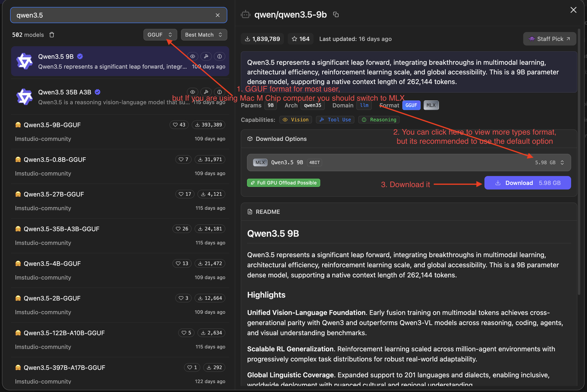Click the llm Domain tag
The height and width of the screenshot is (392, 587).
point(364,105)
